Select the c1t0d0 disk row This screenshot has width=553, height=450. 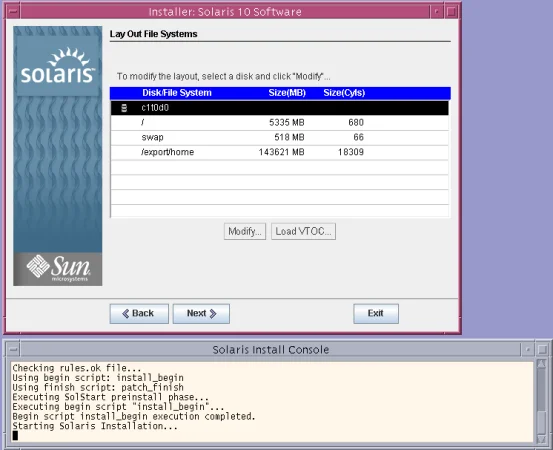tap(280, 108)
